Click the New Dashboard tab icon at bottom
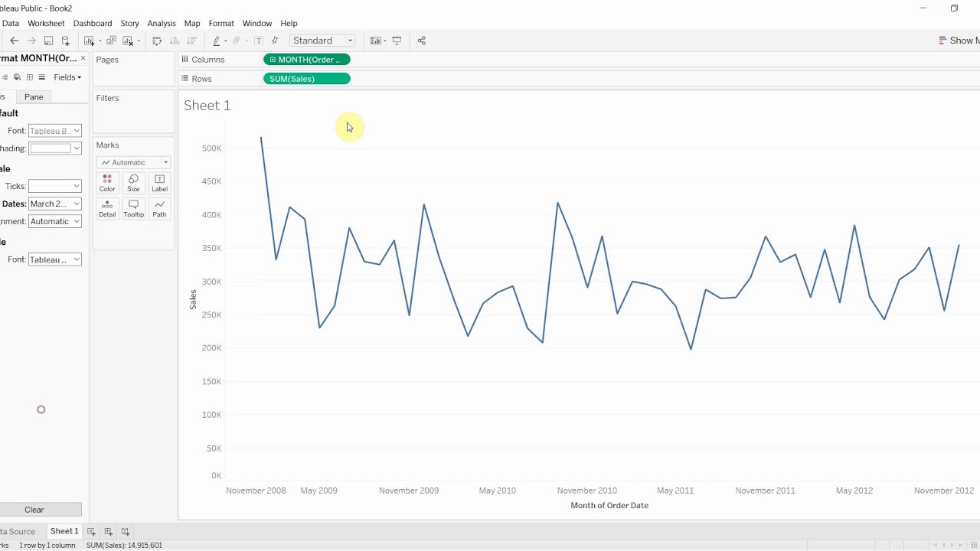Screen dimensions: 980x551 (108, 531)
